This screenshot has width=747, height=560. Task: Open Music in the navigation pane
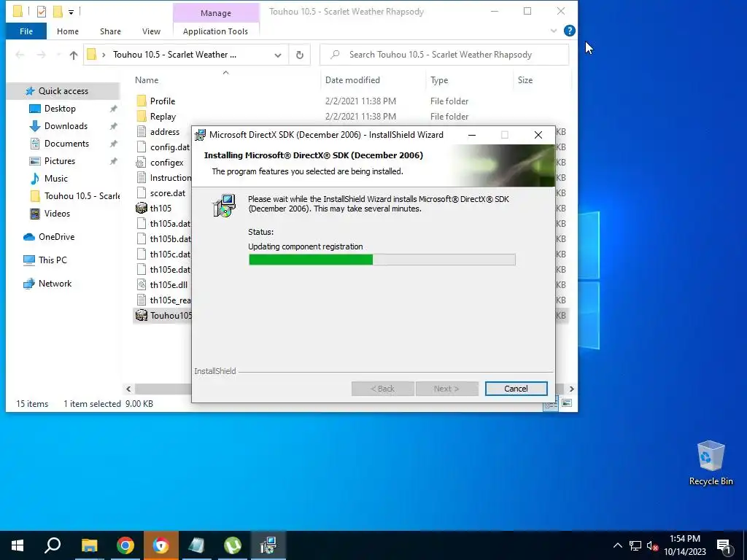point(55,179)
